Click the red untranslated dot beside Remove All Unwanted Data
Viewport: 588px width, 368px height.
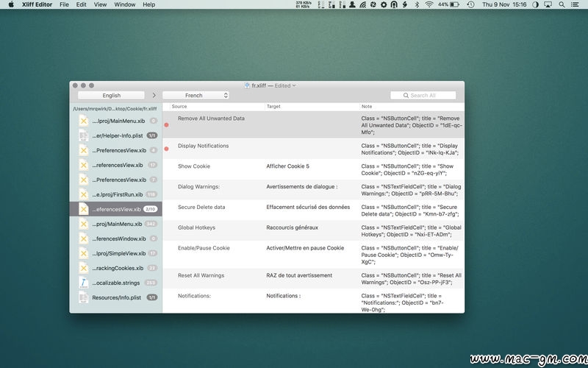tap(167, 125)
